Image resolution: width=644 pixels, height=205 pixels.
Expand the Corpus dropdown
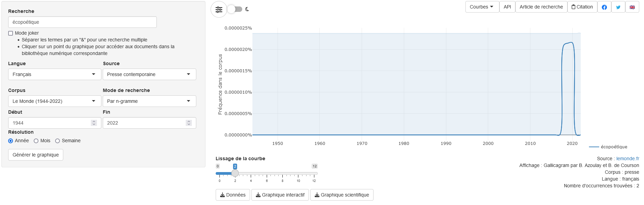(54, 101)
